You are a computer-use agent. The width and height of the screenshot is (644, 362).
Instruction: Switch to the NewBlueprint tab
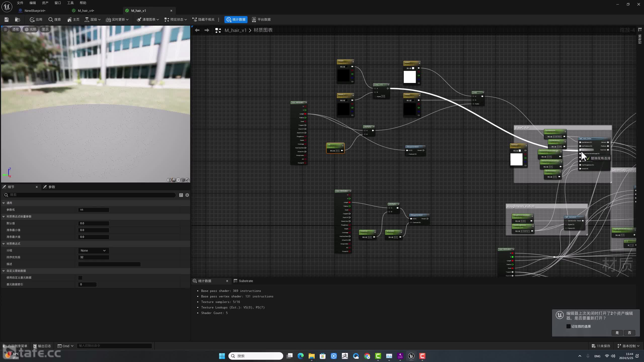point(35,11)
